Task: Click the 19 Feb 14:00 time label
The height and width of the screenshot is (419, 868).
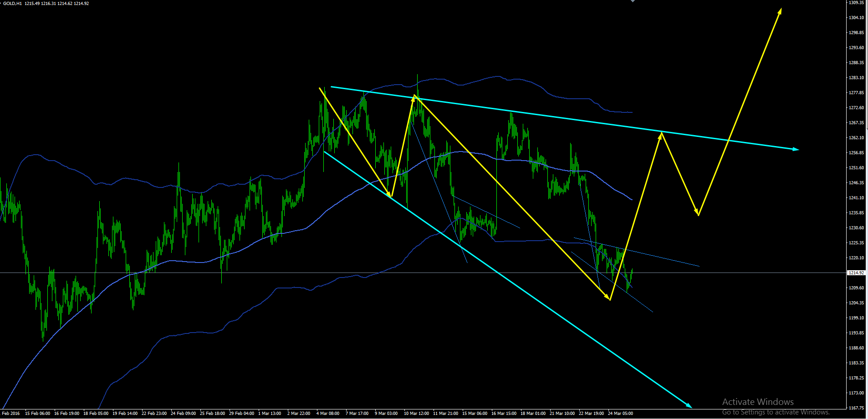Action: click(x=125, y=414)
